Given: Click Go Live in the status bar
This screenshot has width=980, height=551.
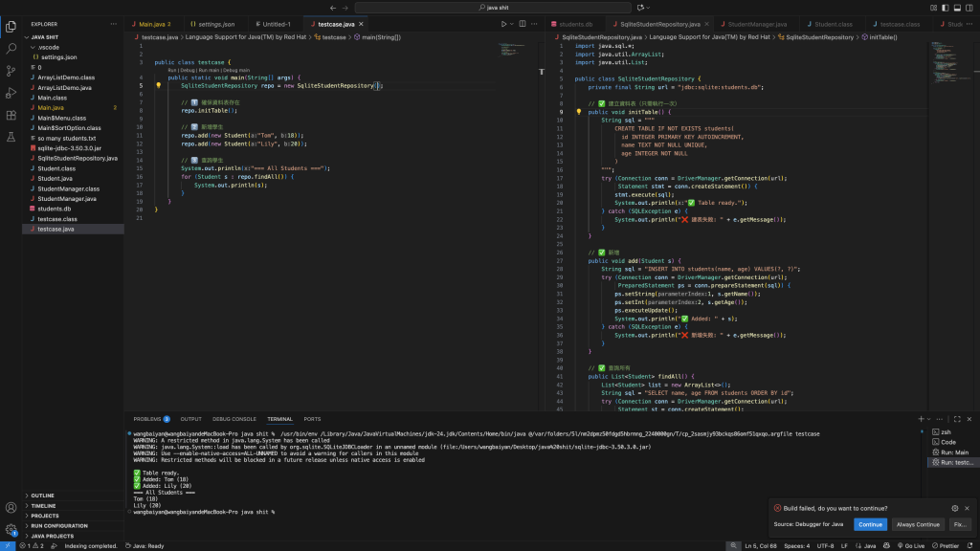Looking at the screenshot, I should 911,545.
